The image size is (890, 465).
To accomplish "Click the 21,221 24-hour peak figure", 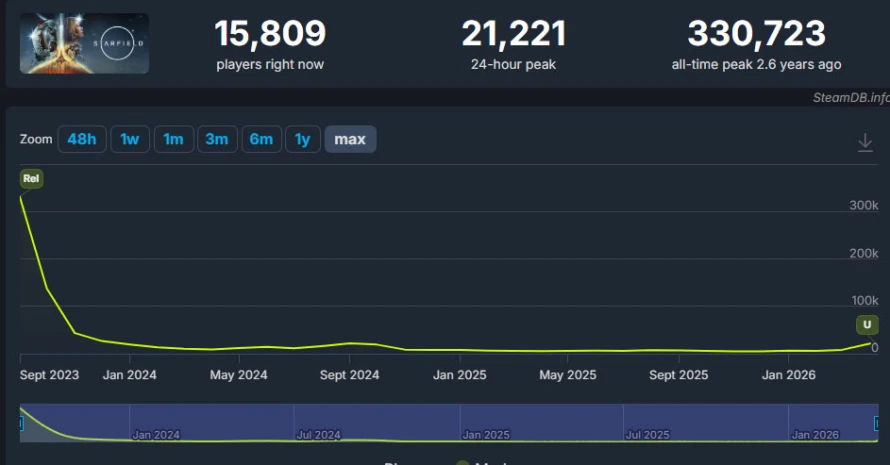I will pyautogui.click(x=514, y=33).
